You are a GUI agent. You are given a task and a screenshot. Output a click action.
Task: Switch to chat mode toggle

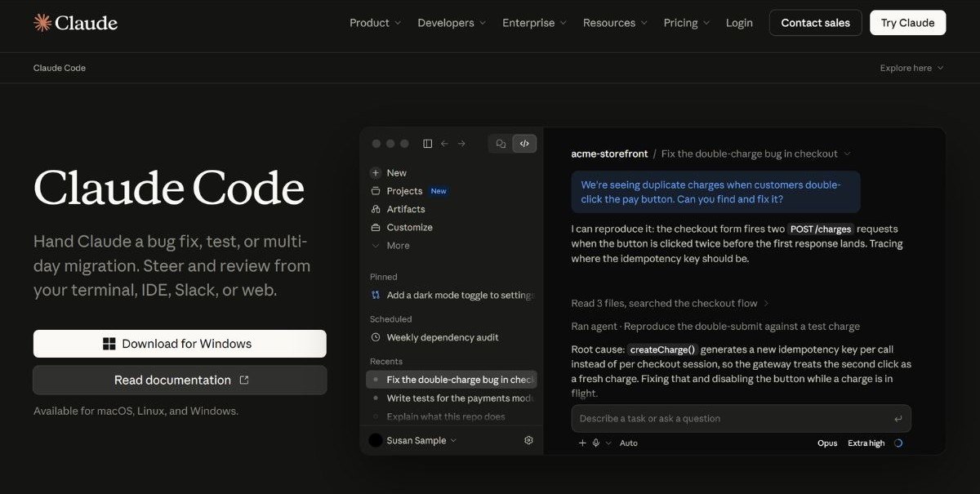point(501,144)
